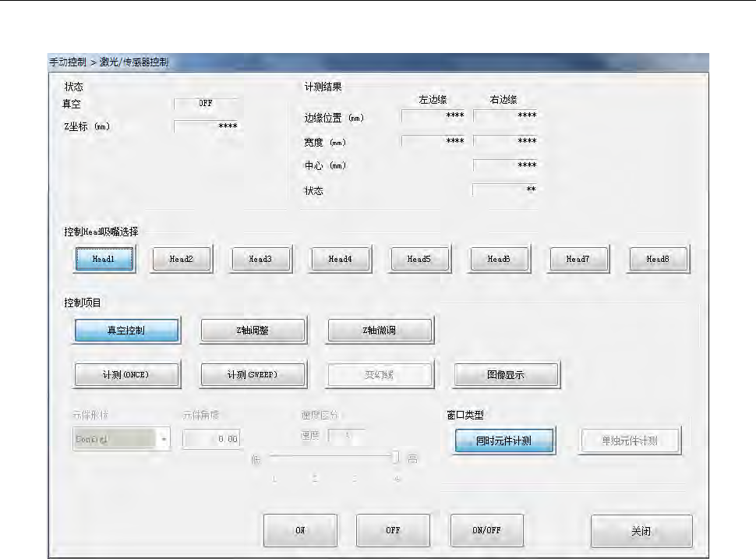Choose the Z轴微调 control item
This screenshot has height=559, width=756.
[380, 331]
